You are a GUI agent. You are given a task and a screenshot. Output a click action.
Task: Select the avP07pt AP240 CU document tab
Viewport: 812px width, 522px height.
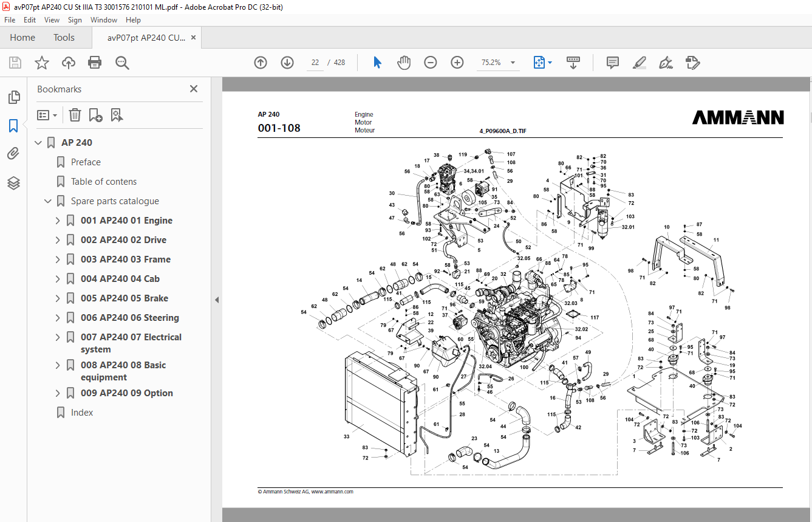tap(146, 38)
